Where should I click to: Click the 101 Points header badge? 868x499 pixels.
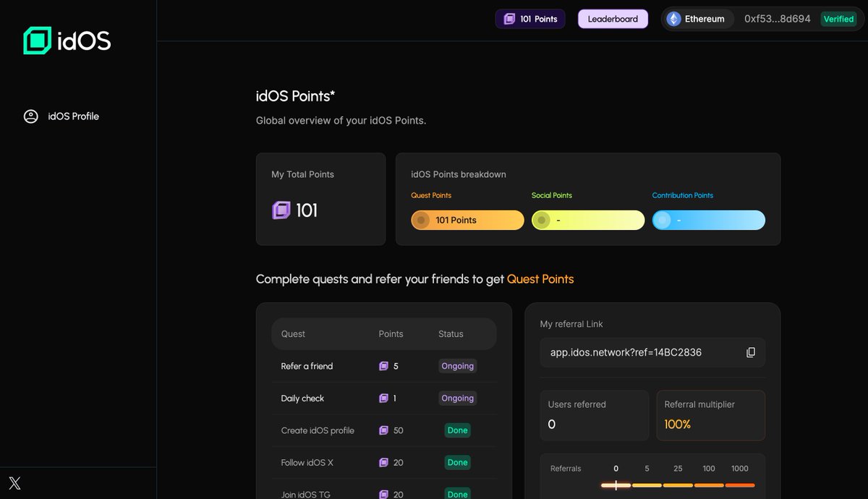pos(530,19)
